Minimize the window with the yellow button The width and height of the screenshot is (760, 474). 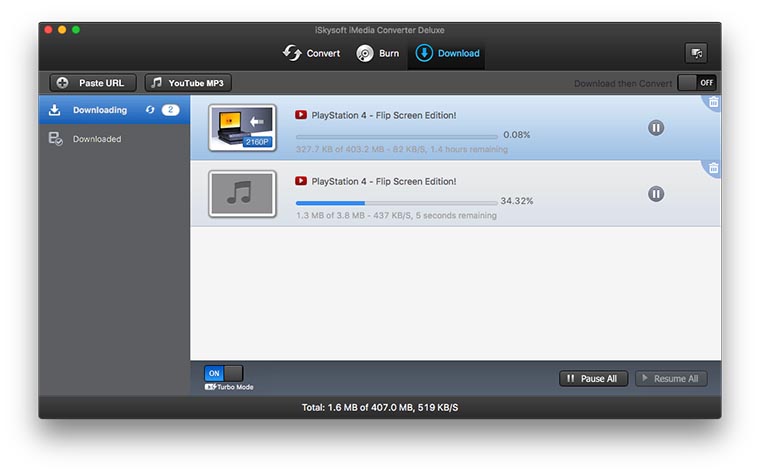coord(62,30)
